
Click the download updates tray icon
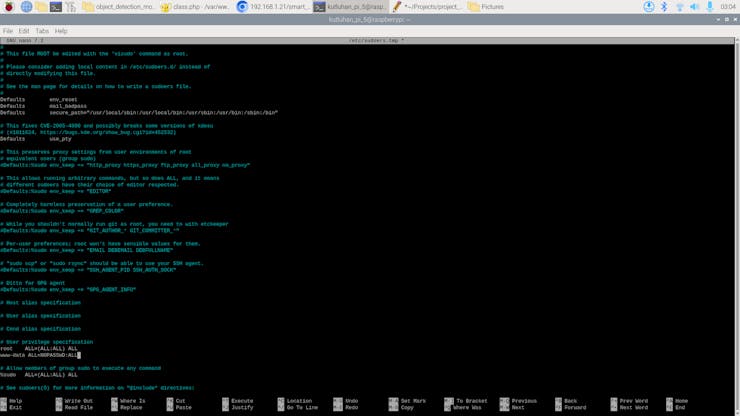point(649,7)
